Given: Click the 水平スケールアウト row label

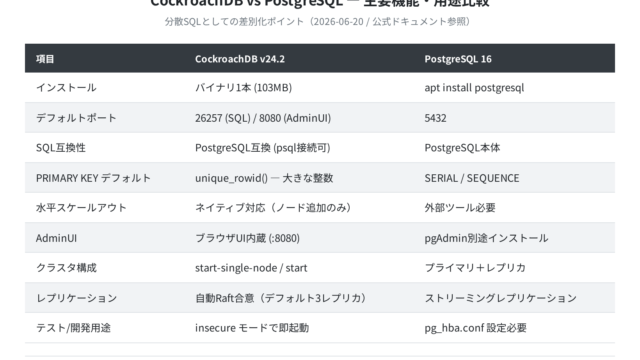Looking at the screenshot, I should [x=81, y=208].
